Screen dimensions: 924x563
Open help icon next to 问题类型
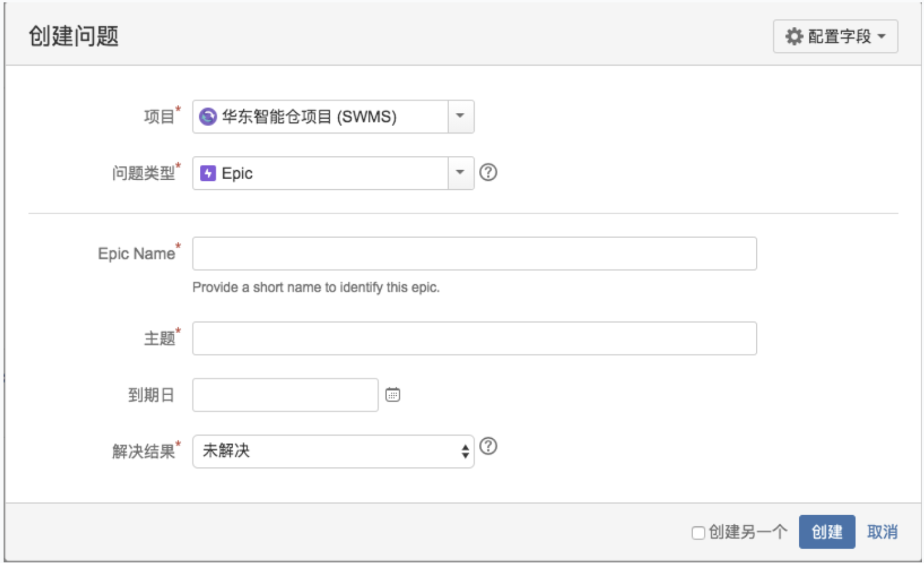pos(488,173)
